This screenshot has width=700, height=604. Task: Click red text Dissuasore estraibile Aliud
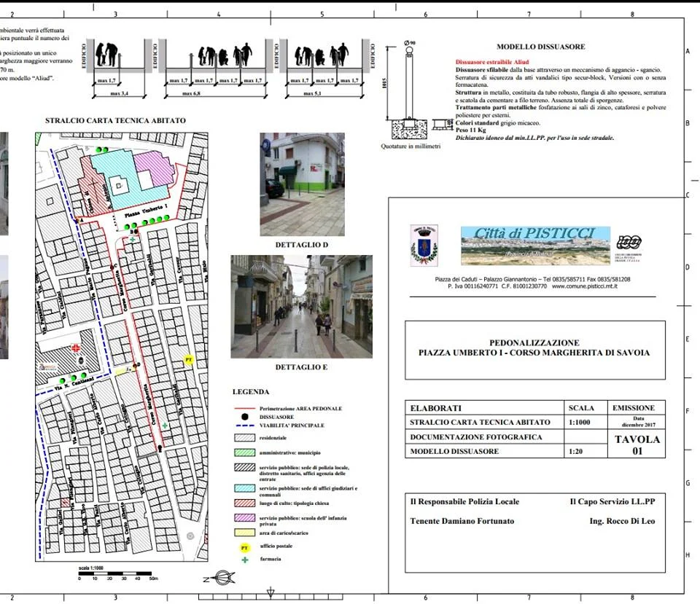point(492,62)
